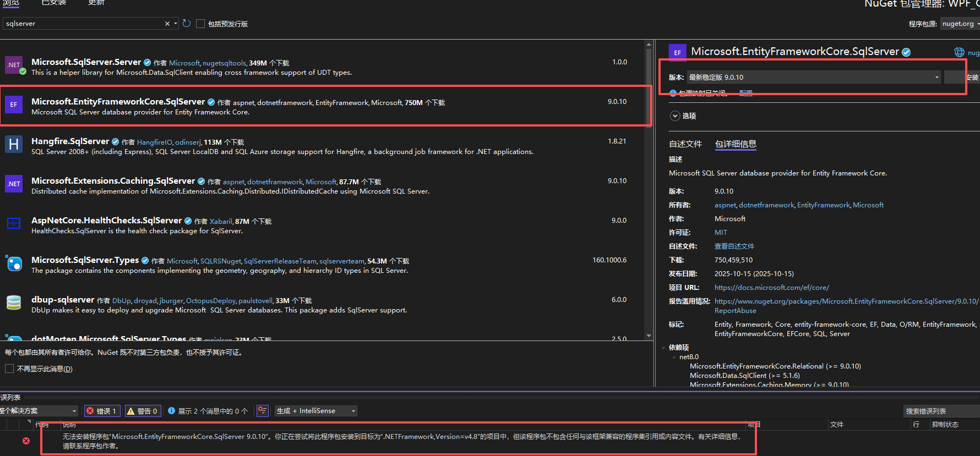Switch to the 包详细信息 tab
Image resolution: width=980 pixels, height=456 pixels.
(x=736, y=144)
